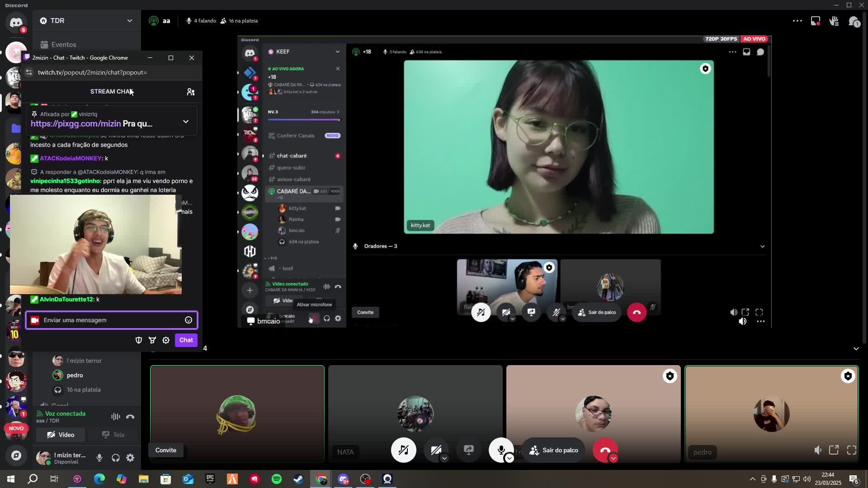The height and width of the screenshot is (488, 868).
Task: Select mizin terror in voice channel list
Action: 84,361
